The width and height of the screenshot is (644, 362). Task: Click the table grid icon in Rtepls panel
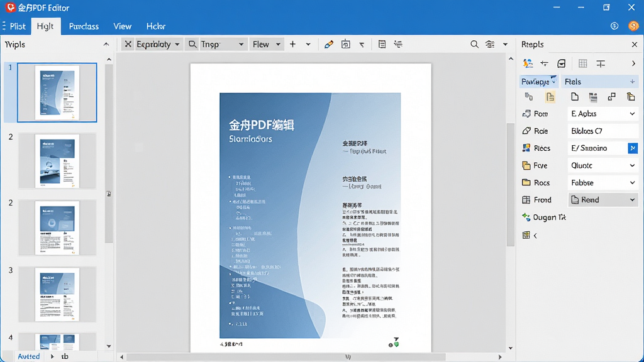(583, 63)
